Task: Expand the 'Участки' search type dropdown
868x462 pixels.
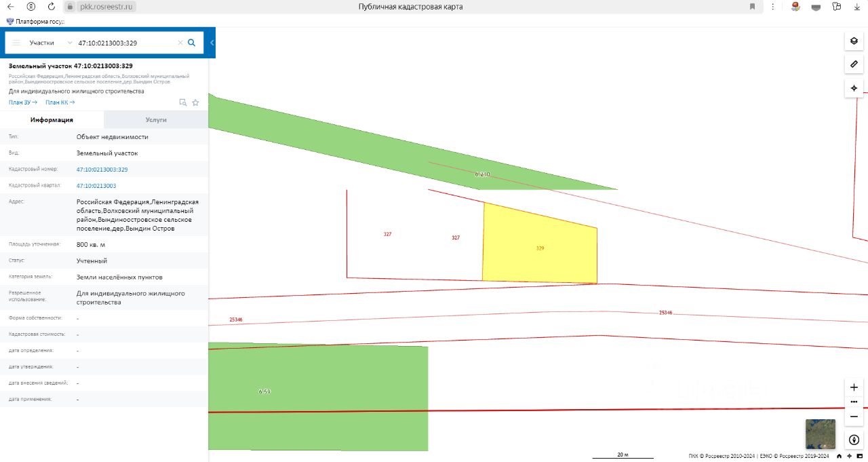Action: 51,43
